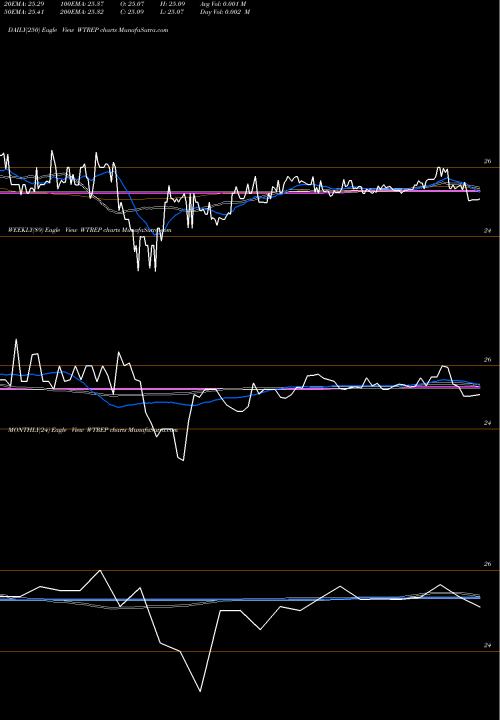Click the 20EMA: 25.29 value
This screenshot has width=500, height=720.
click(24, 4)
